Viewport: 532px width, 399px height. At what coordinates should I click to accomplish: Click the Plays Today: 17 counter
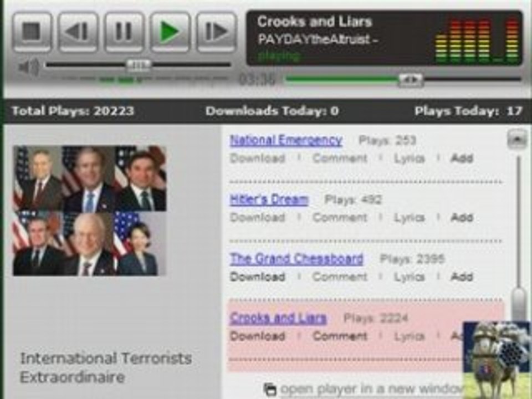click(468, 111)
